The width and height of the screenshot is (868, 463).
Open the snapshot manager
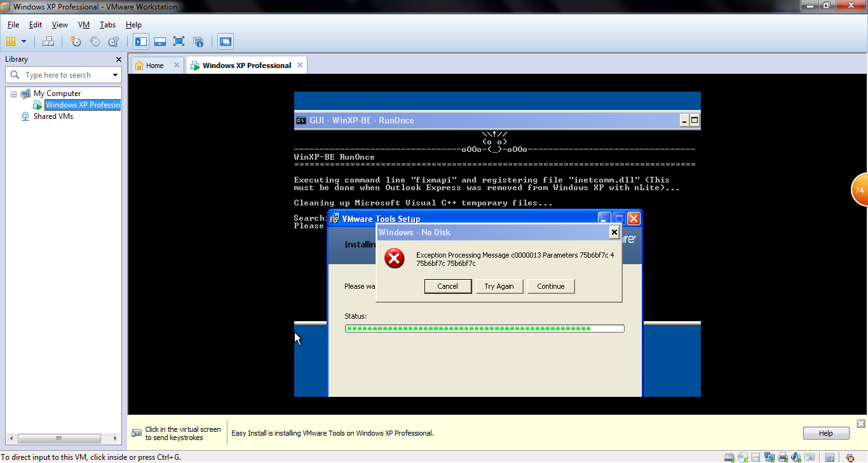(x=114, y=41)
